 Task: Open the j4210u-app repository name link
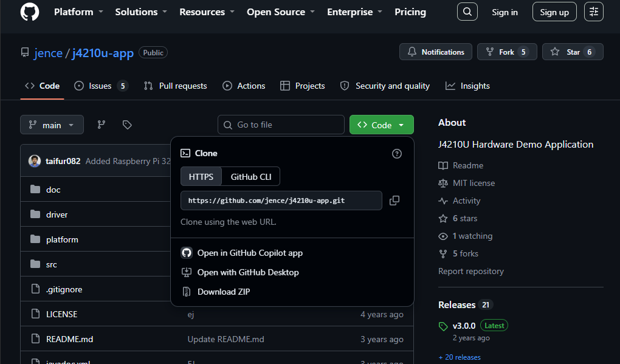[103, 53]
